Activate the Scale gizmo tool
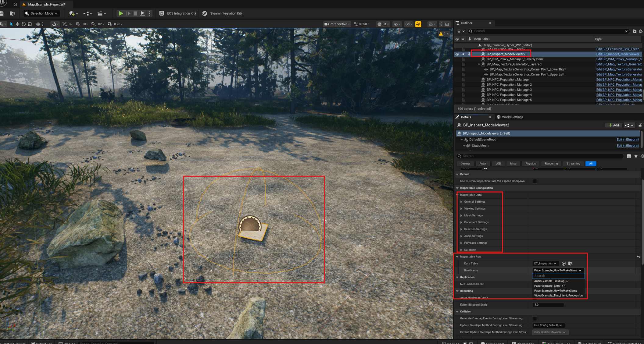Image resolution: width=644 pixels, height=344 pixels. (x=30, y=24)
